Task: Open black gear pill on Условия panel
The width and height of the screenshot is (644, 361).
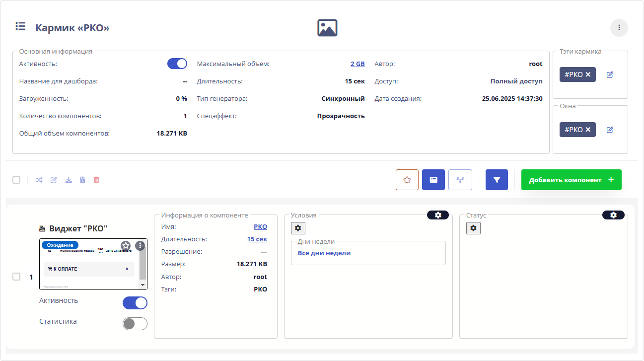Action: (x=437, y=215)
